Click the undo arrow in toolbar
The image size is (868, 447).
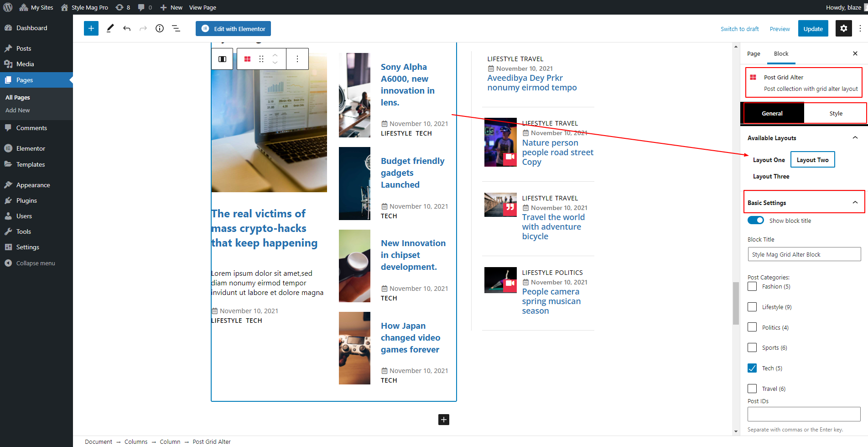click(127, 28)
